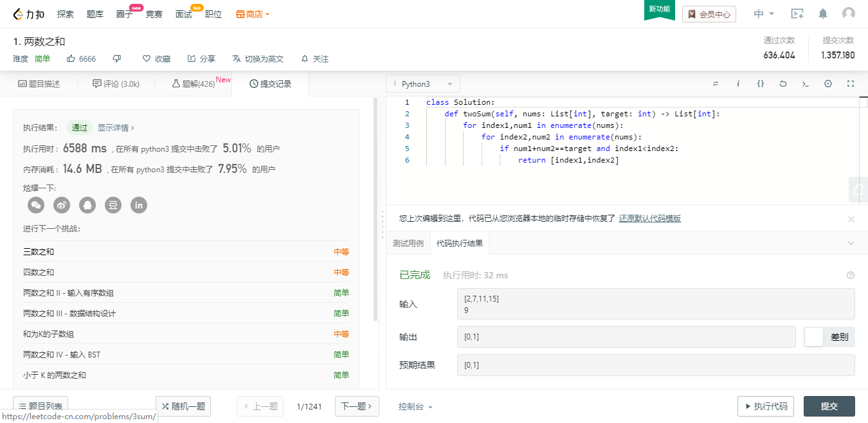Click 还原默认代码模版 link
868x423 pixels.
coord(650,219)
